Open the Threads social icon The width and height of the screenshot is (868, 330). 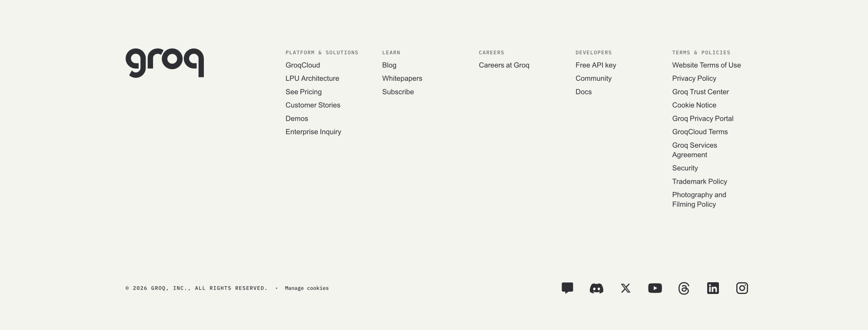pos(684,288)
